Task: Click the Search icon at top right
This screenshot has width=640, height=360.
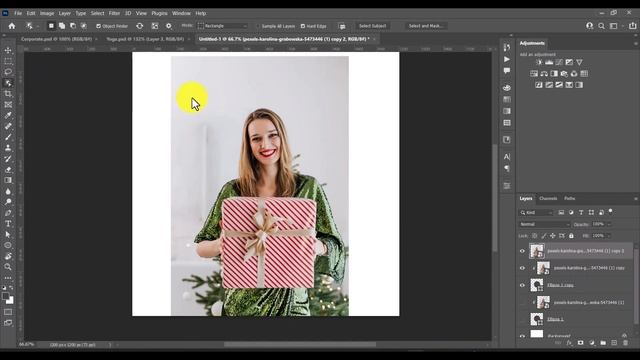Action: [601, 26]
